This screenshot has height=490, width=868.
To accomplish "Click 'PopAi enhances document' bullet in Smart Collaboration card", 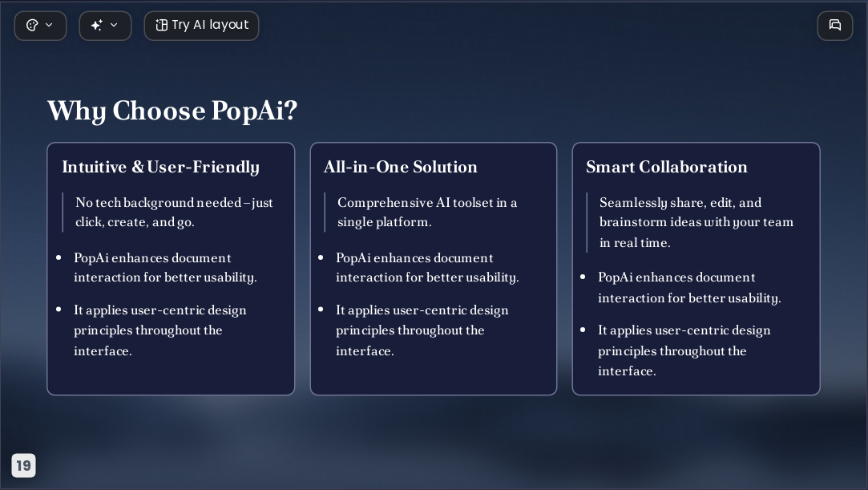I will [x=689, y=287].
